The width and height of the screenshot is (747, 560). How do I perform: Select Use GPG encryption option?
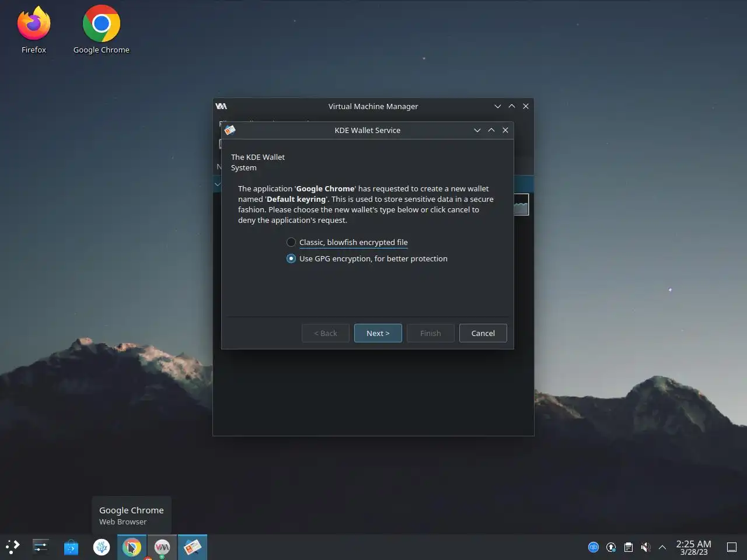tap(367, 258)
